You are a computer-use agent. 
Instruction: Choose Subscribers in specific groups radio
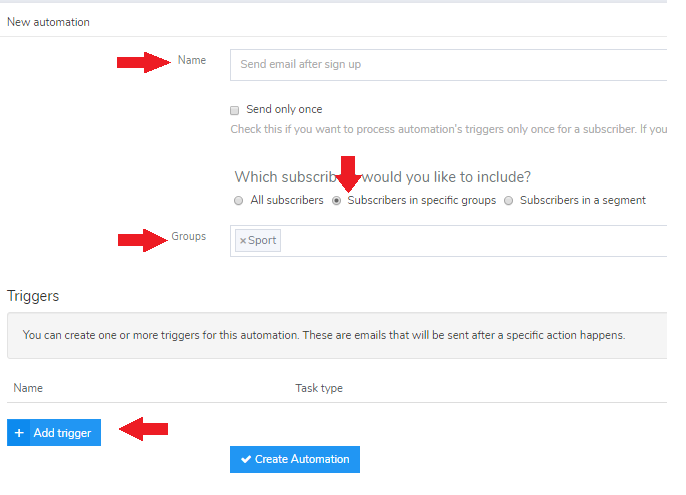337,201
